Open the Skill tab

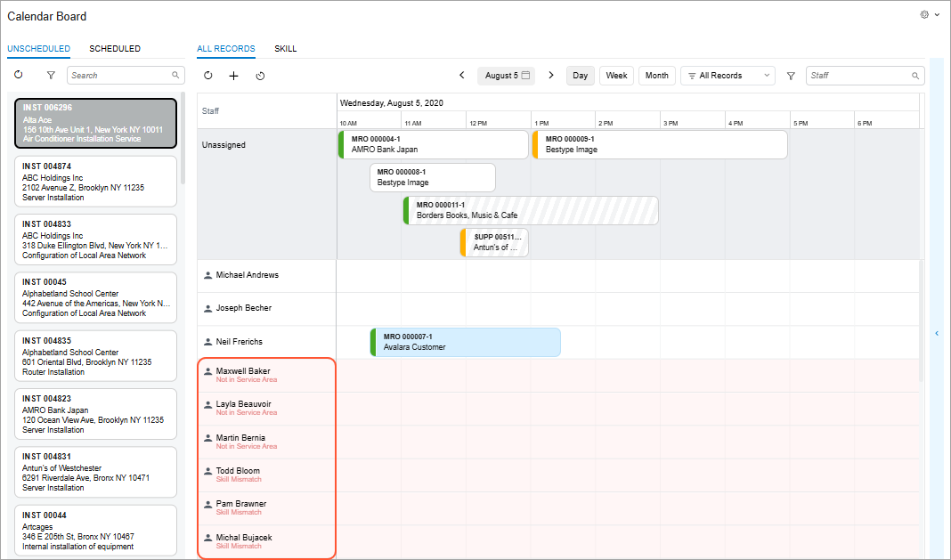pyautogui.click(x=285, y=49)
